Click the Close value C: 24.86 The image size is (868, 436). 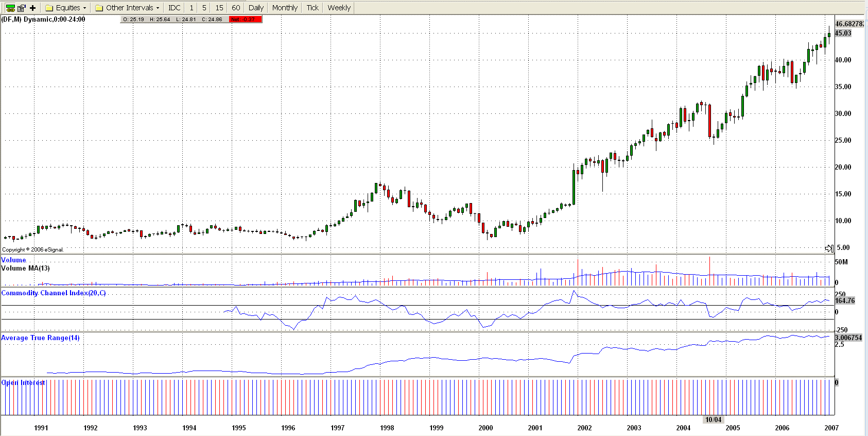tap(212, 20)
